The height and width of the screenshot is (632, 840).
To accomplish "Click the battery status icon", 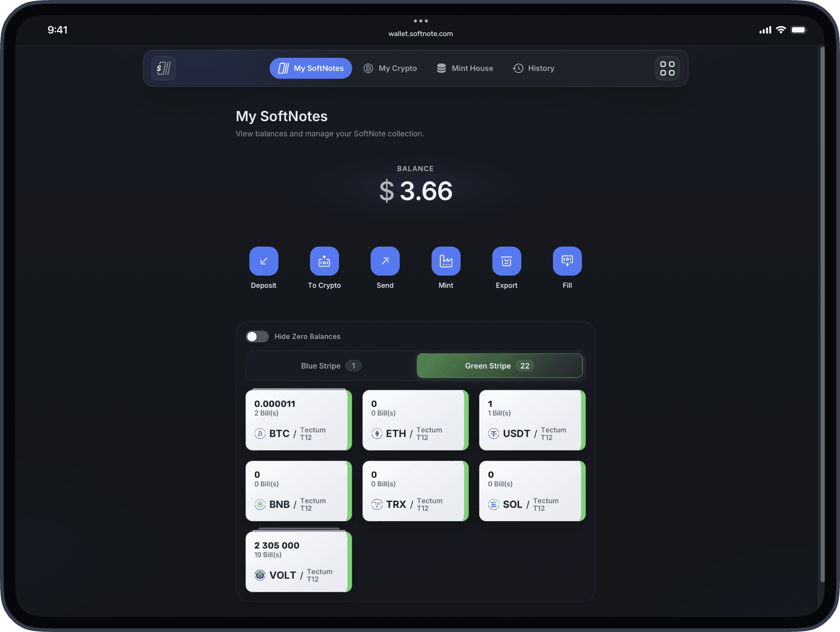I will pos(799,30).
